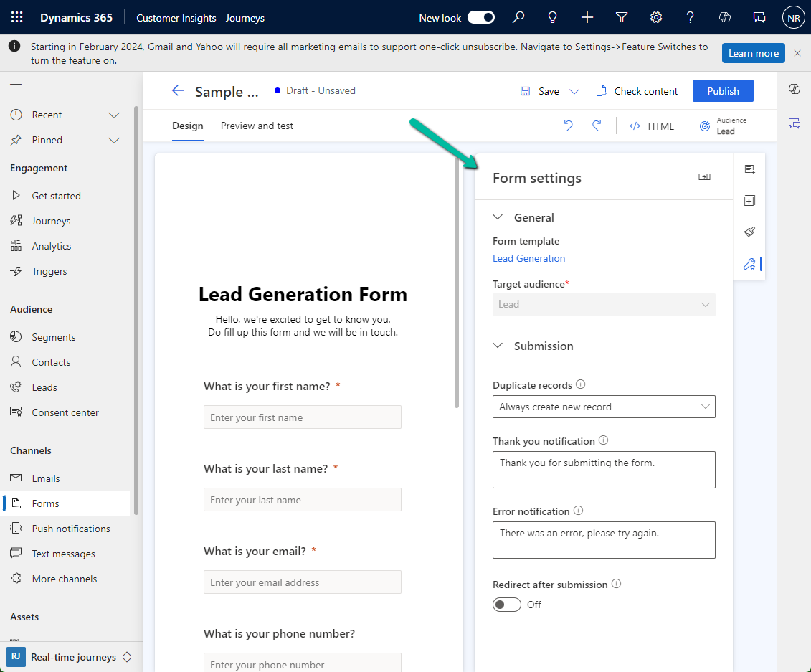The height and width of the screenshot is (672, 811).
Task: Expand the Recent list in sidebar
Action: coord(114,115)
